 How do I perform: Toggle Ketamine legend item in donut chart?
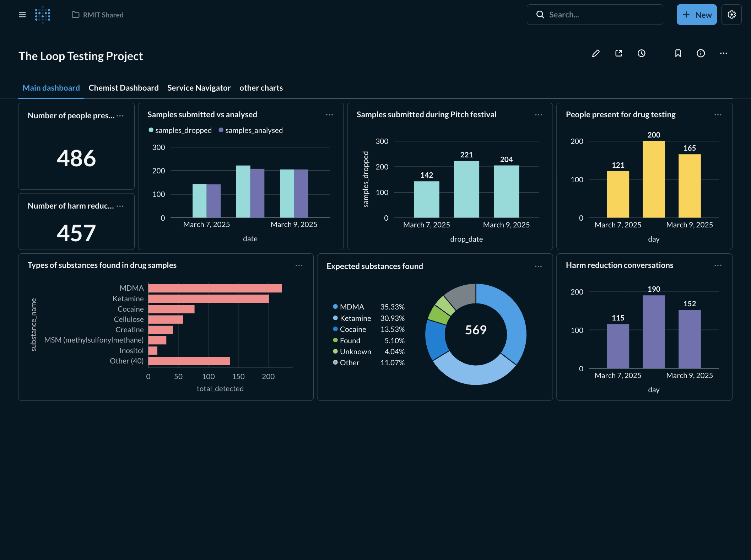[x=355, y=318]
